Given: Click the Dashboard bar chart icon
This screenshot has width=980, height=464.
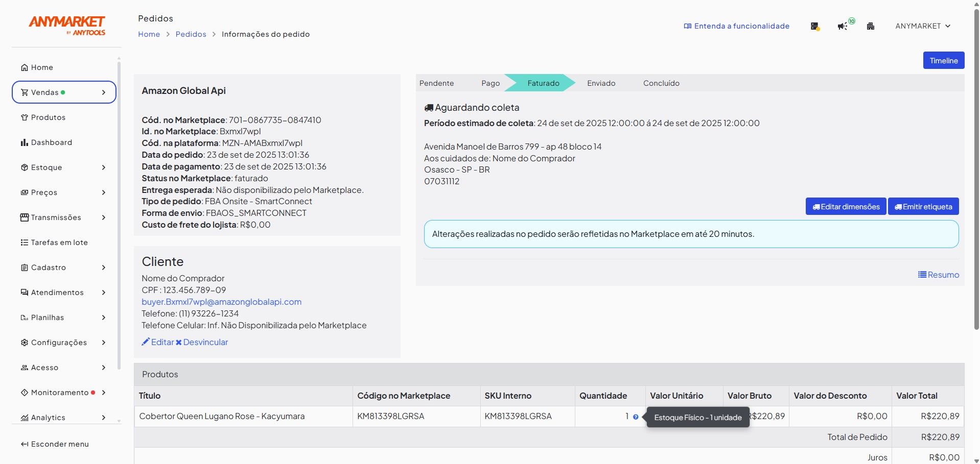Looking at the screenshot, I should click(25, 142).
